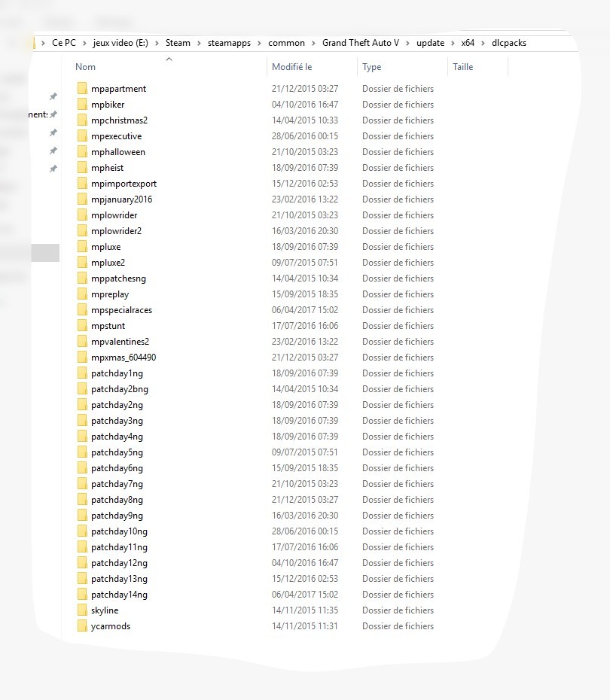Navigate to common breadcrumb
Screen dimensions: 610x700
click(286, 43)
